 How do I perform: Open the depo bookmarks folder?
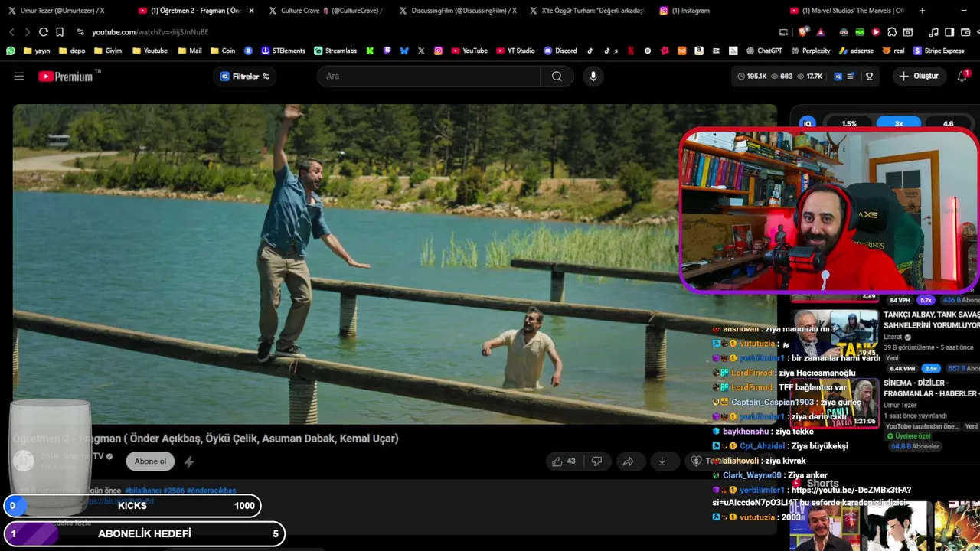pyautogui.click(x=71, y=51)
